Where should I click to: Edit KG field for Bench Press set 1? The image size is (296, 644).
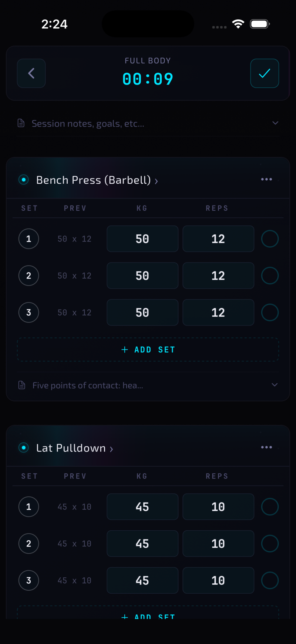[x=142, y=239]
